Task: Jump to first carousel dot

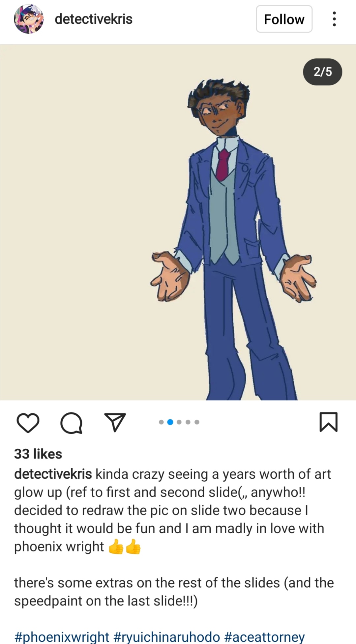Action: [161, 422]
